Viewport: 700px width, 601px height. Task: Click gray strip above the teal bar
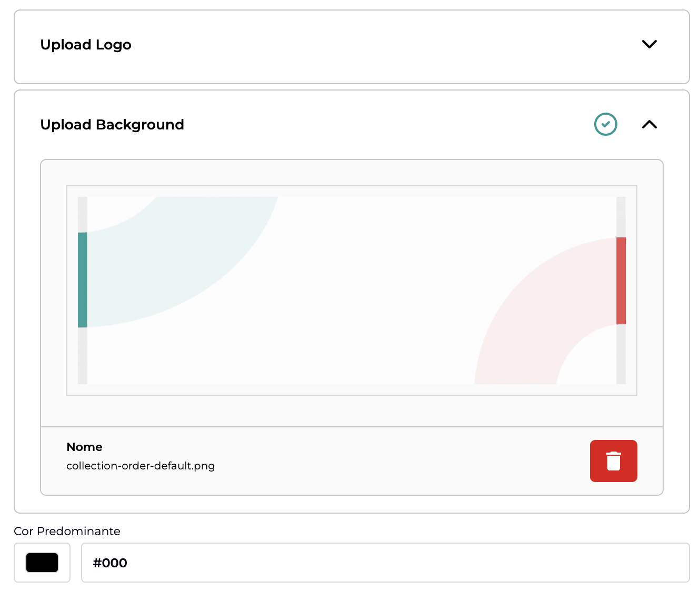point(83,214)
